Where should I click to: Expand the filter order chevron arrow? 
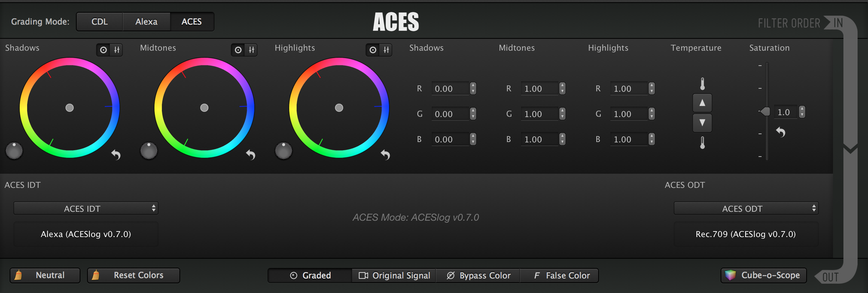point(850,149)
